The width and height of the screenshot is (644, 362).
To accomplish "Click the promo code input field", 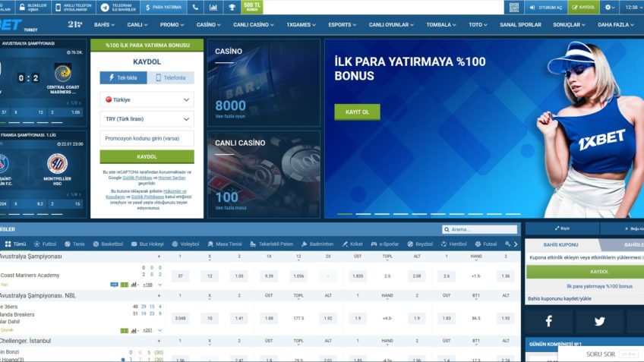I will (147, 138).
